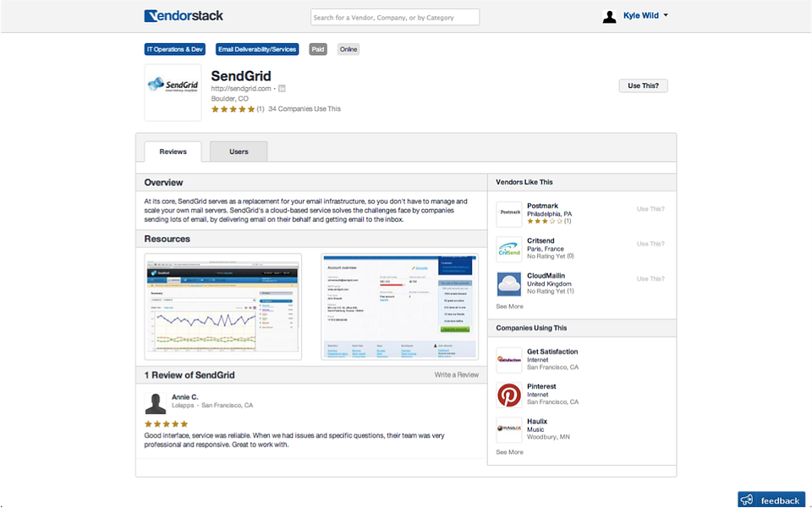Click the megaphone icon on feedback
Viewport: 812px width, 508px height.
click(747, 500)
